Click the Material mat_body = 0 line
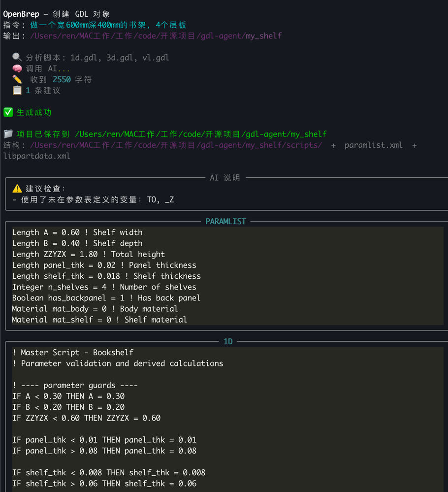Viewport: 448px width, 492px height. pos(95,309)
